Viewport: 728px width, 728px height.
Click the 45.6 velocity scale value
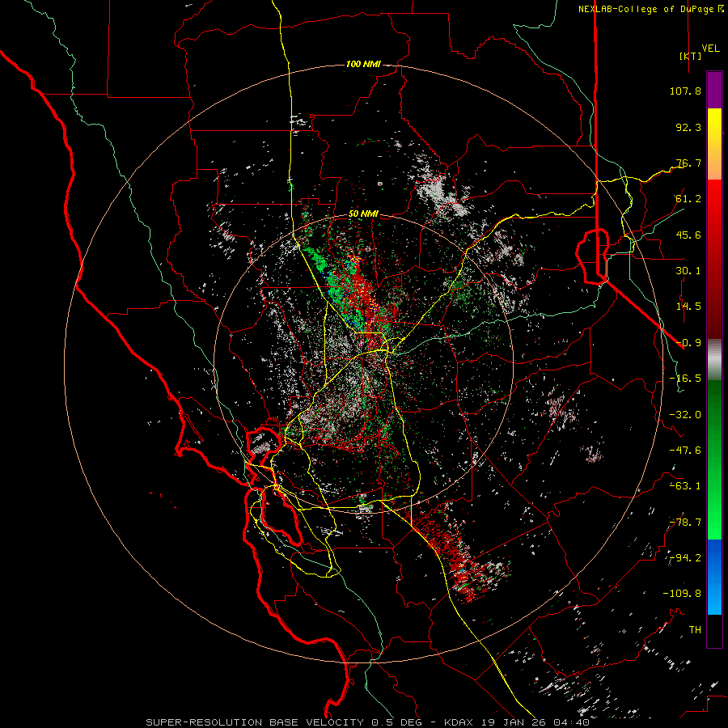tap(688, 235)
